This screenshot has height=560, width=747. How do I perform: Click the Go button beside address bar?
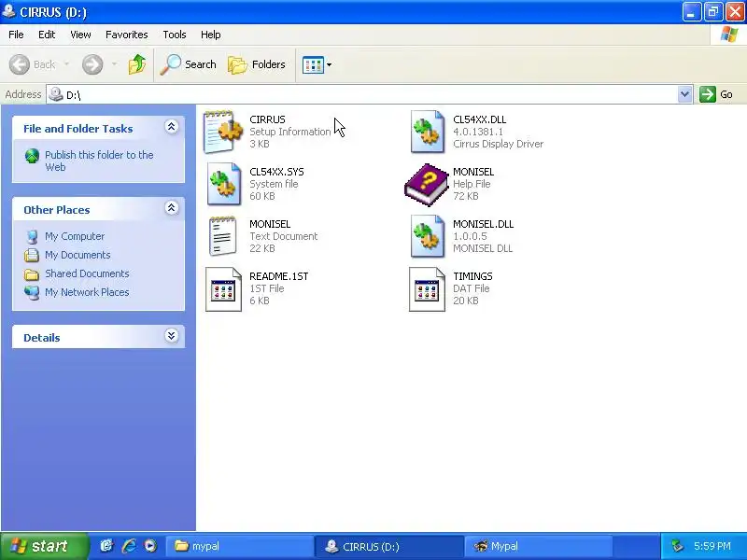716,94
